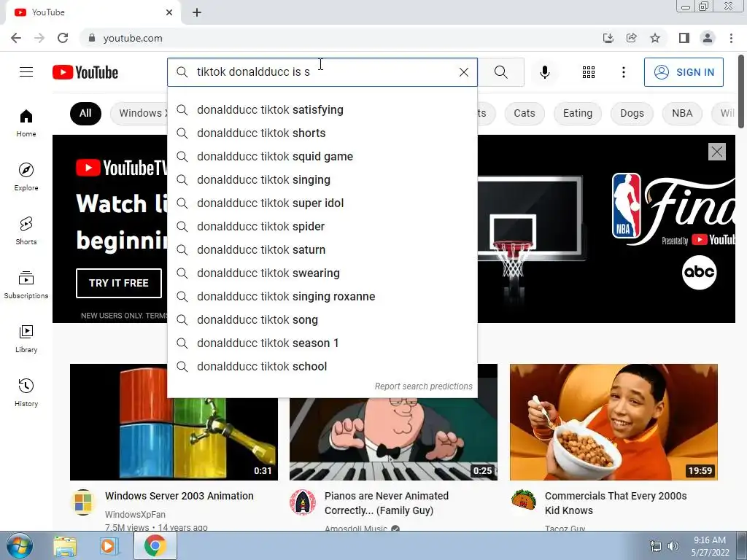
Task: Choose suggestion donaldducc tiktok saturn
Action: click(x=322, y=250)
